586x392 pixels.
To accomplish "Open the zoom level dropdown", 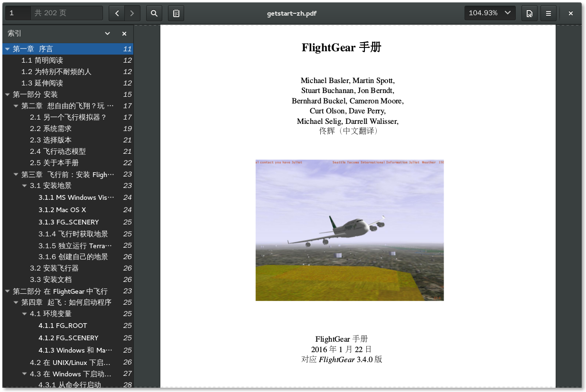I will (490, 13).
